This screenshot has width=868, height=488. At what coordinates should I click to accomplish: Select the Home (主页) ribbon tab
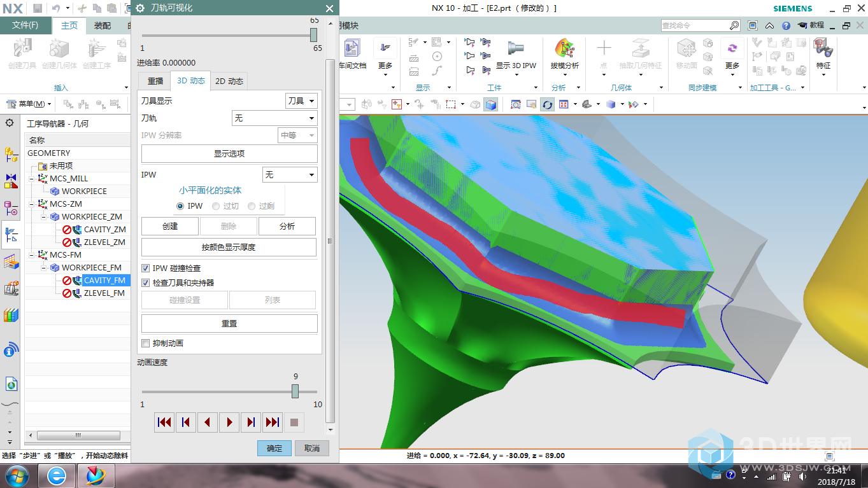click(69, 25)
